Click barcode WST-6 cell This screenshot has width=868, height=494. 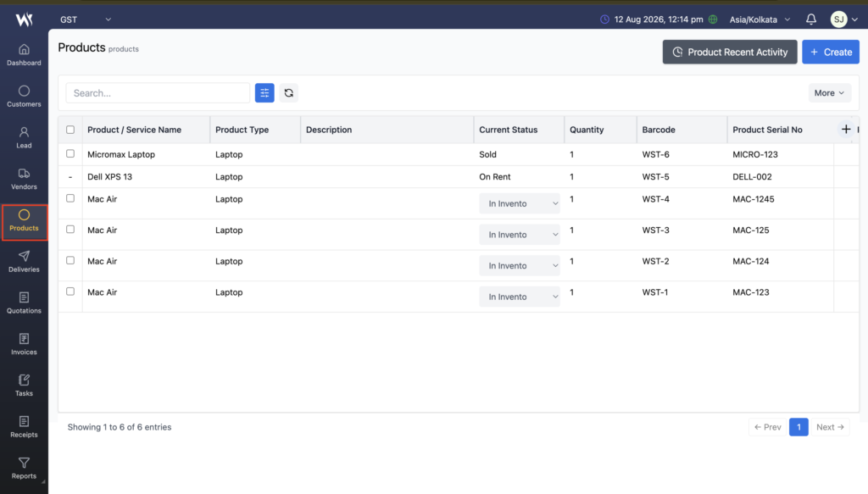pyautogui.click(x=655, y=154)
